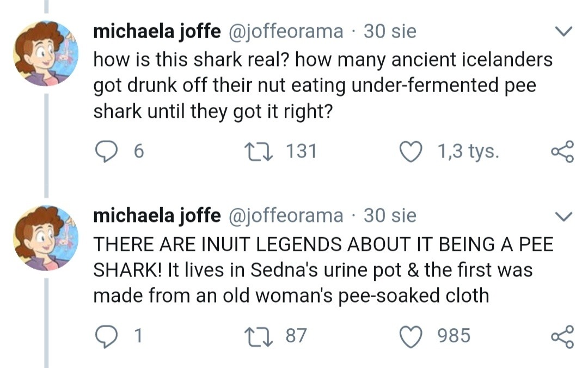This screenshot has width=588, height=368.
Task: Open second tweet's '30 sie' timestamp
Action: coord(390,216)
